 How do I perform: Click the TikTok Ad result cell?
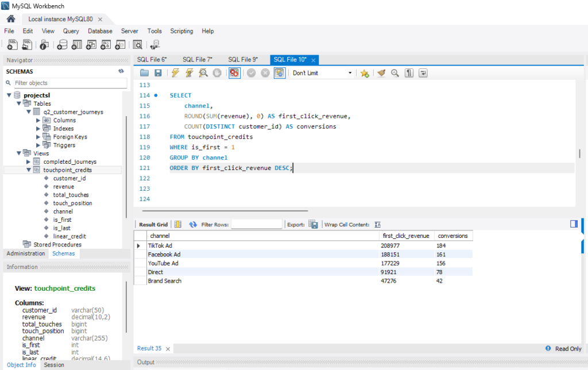[x=263, y=246]
